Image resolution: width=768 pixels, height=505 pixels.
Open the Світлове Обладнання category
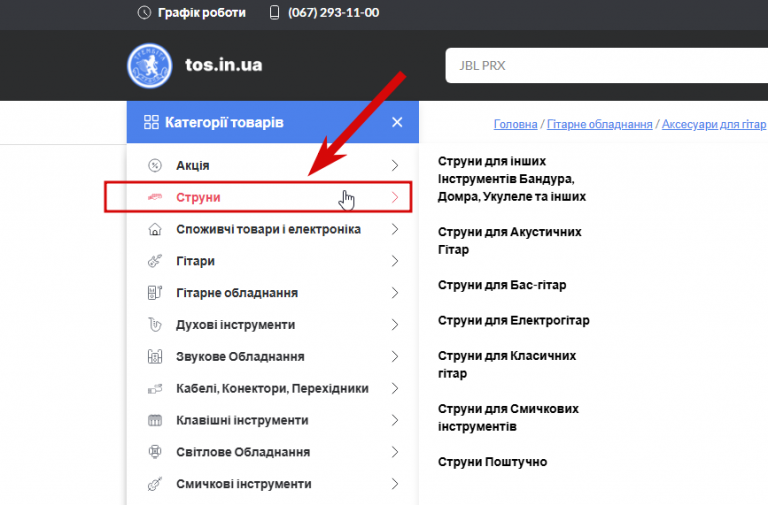pos(243,452)
